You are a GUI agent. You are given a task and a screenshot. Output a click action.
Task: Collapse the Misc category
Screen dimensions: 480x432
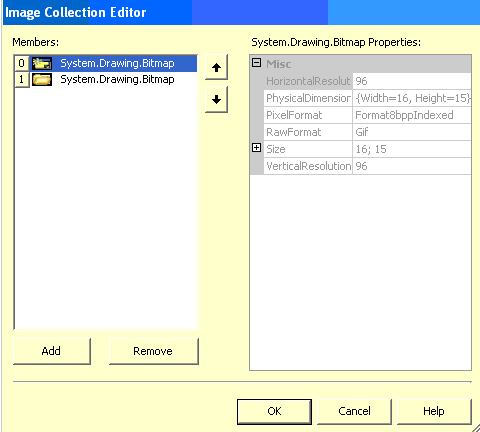256,63
